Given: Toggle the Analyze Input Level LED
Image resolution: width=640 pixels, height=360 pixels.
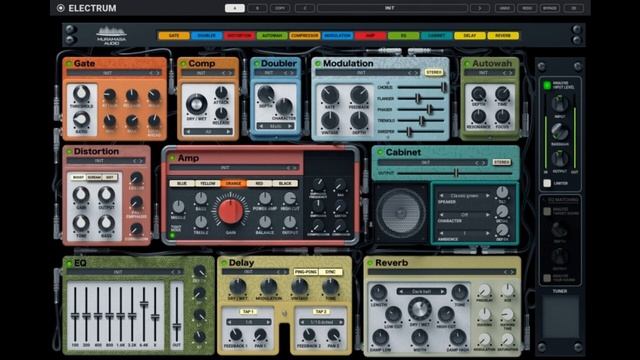Looking at the screenshot, I should pyautogui.click(x=547, y=85).
